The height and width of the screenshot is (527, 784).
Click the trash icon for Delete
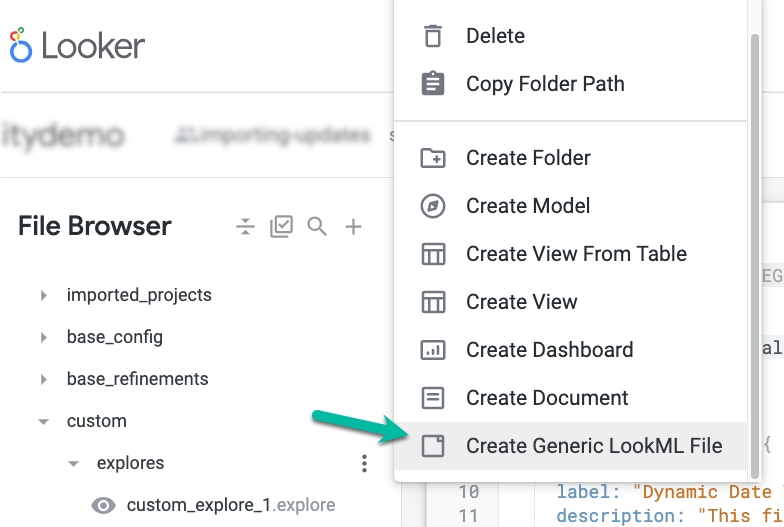433,36
